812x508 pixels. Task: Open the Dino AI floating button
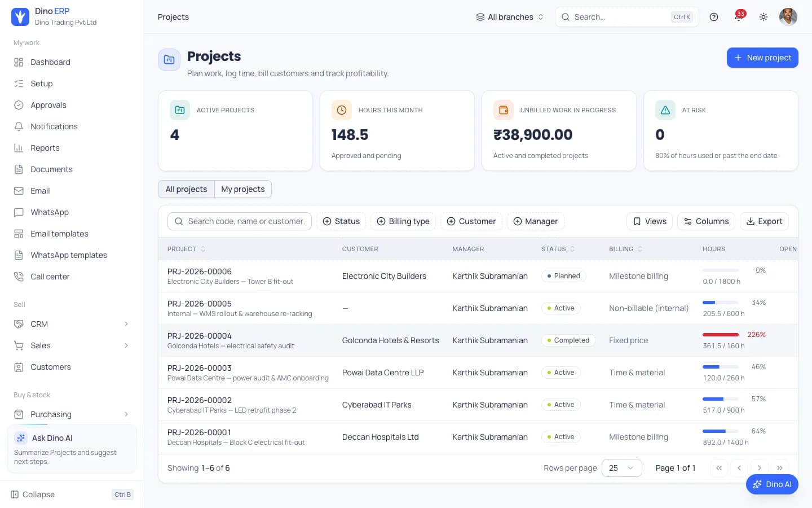(x=772, y=484)
